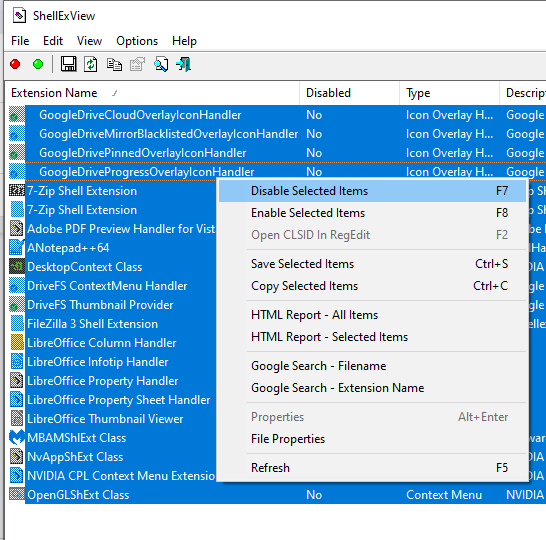Click the green Enable Selected Items toolbar icon
The height and width of the screenshot is (540, 546).
click(38, 64)
